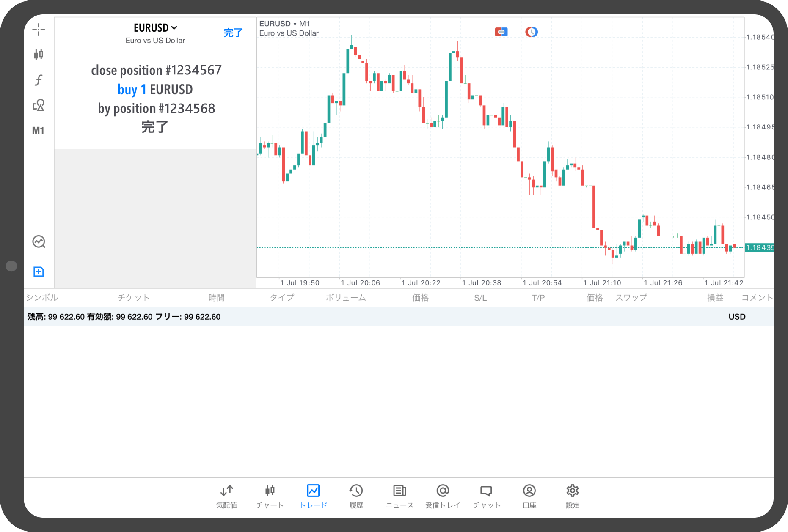The width and height of the screenshot is (788, 532).
Task: Open the ニュース news tab
Action: [400, 496]
